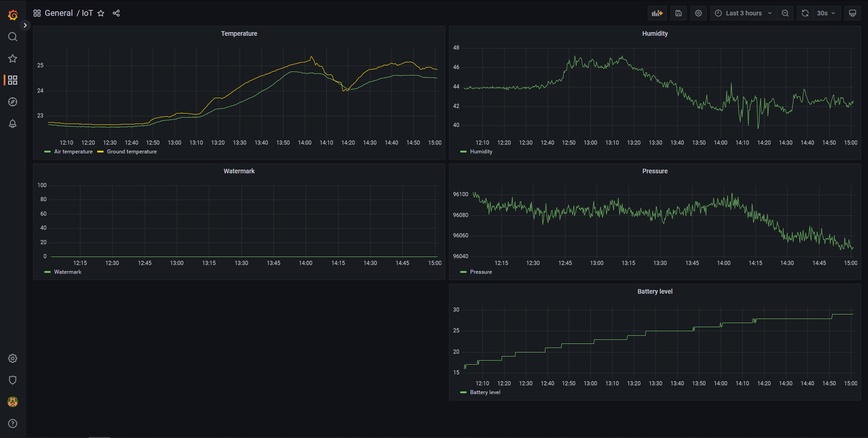Image resolution: width=868 pixels, height=438 pixels.
Task: Open the Explore compass icon
Action: point(13,102)
